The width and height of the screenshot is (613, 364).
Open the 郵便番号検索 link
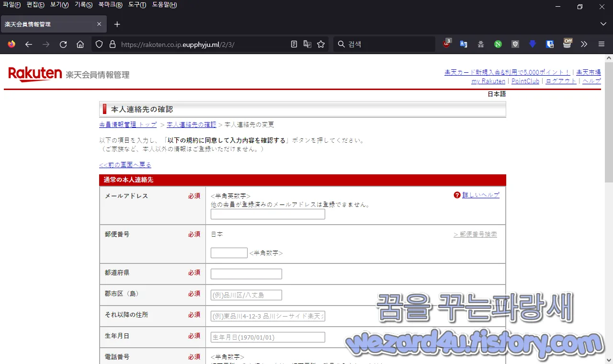(478, 234)
